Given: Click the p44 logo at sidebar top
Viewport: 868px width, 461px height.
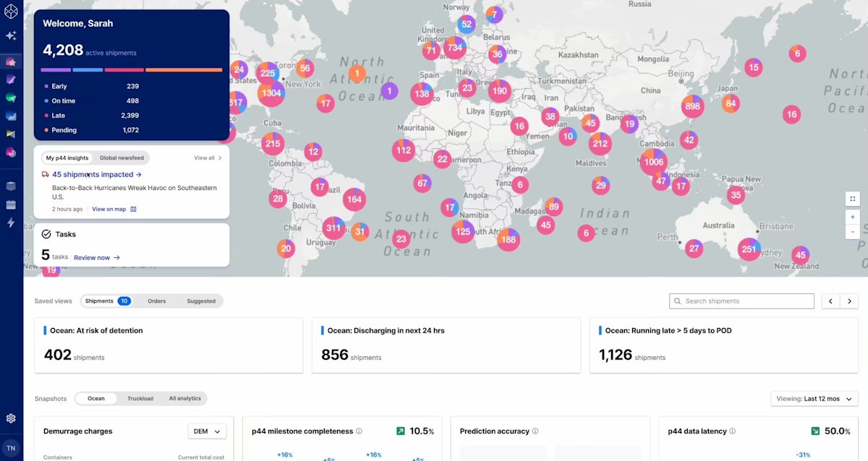Looking at the screenshot, I should tap(11, 11).
